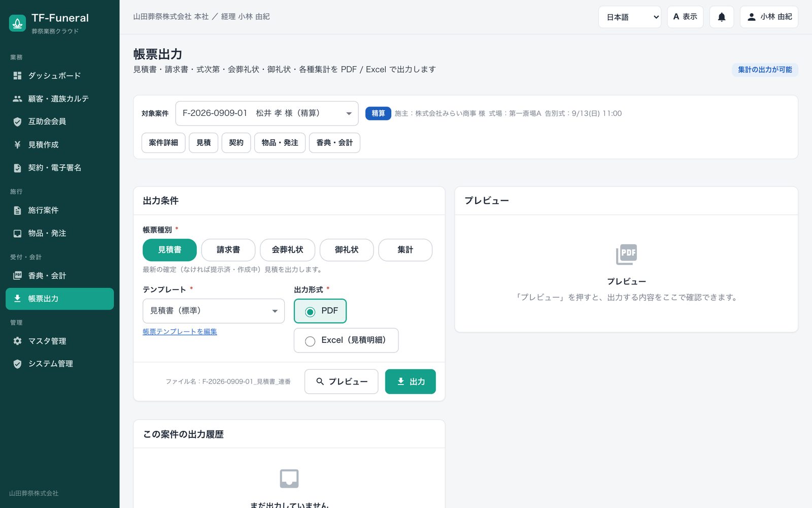Select the PDF output format radio
Image resolution: width=812 pixels, height=508 pixels.
pos(320,311)
